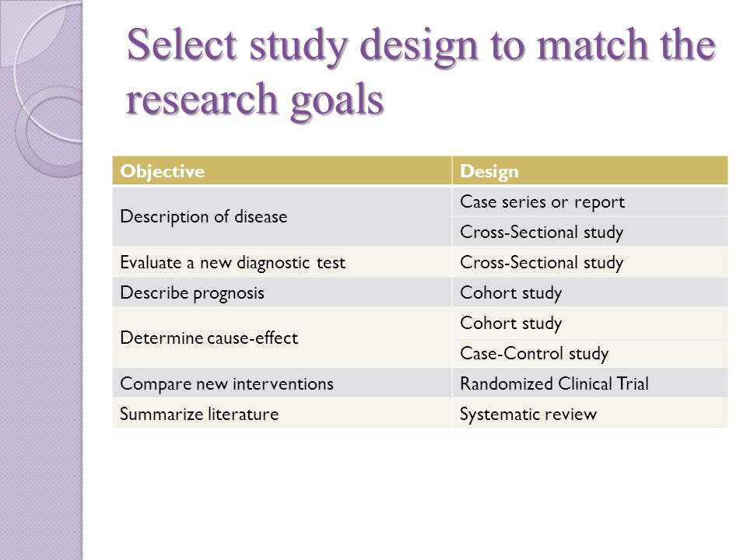Viewport: 747px width, 560px height.
Task: Click the Determine cause-effect cell
Action: (282, 338)
